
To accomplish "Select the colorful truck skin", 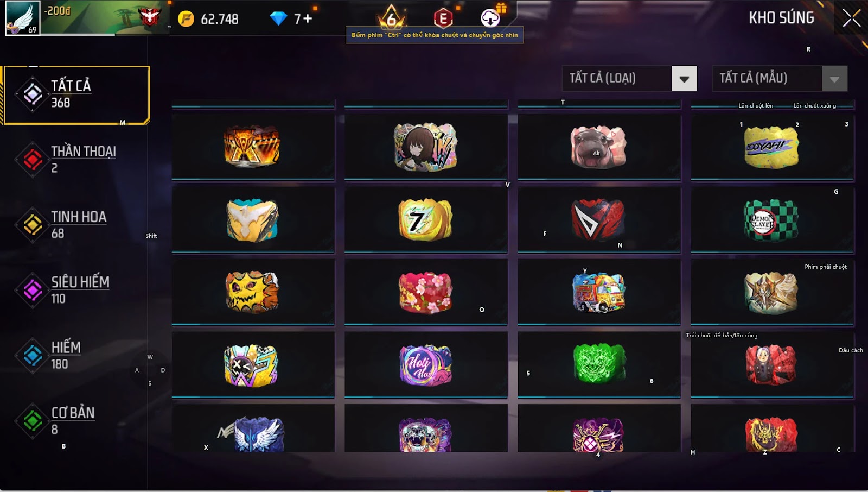I will pos(599,292).
